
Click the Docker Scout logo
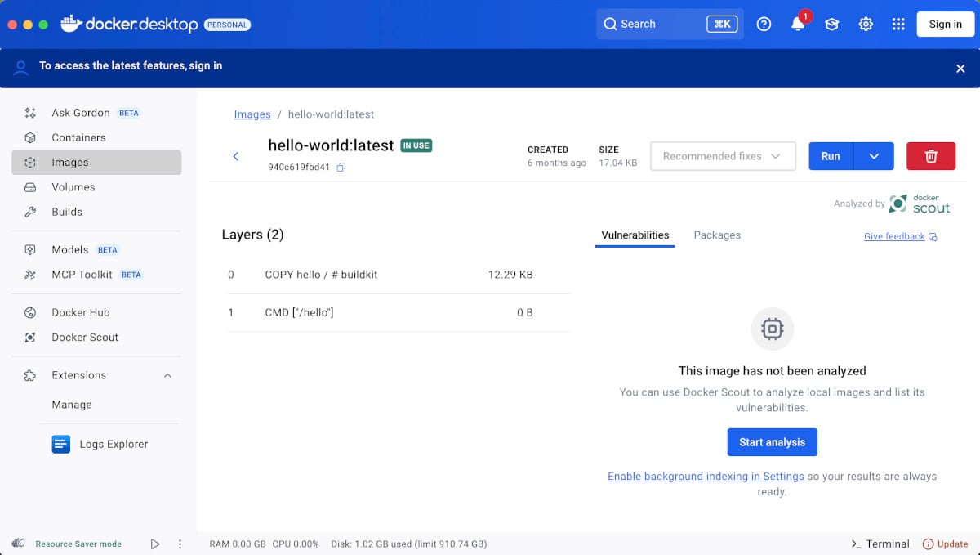point(920,204)
